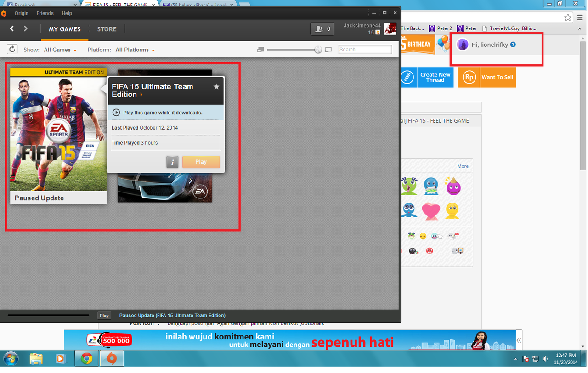Show more bookmarks chevron in Chrome
Viewport: 588px width, 373px height.
tap(580, 28)
